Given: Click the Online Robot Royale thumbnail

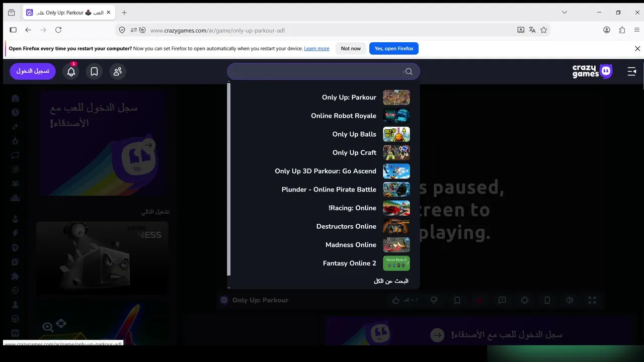Looking at the screenshot, I should (x=396, y=116).
